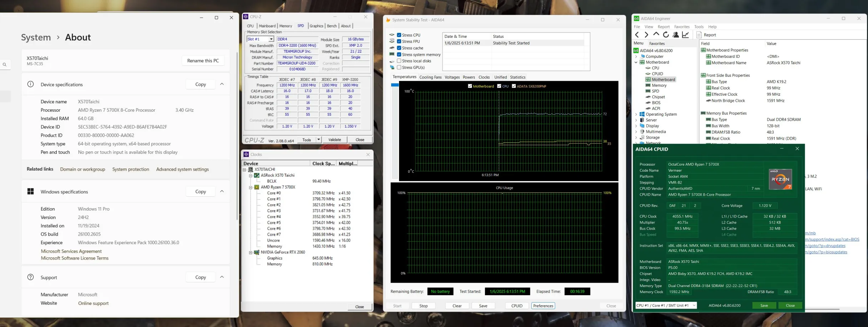Uncheck Stress FPU checkbox

tap(399, 41)
